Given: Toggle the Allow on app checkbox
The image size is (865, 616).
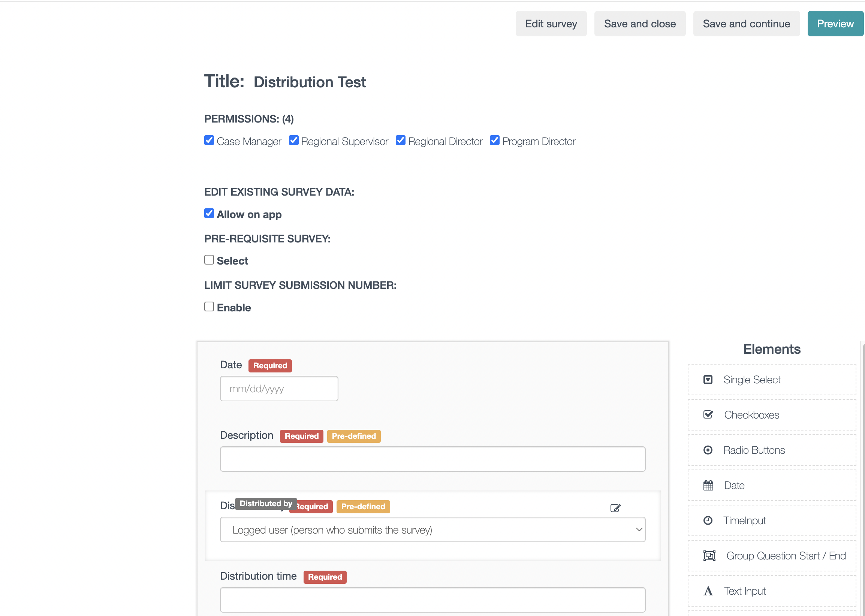Looking at the screenshot, I should 209,214.
